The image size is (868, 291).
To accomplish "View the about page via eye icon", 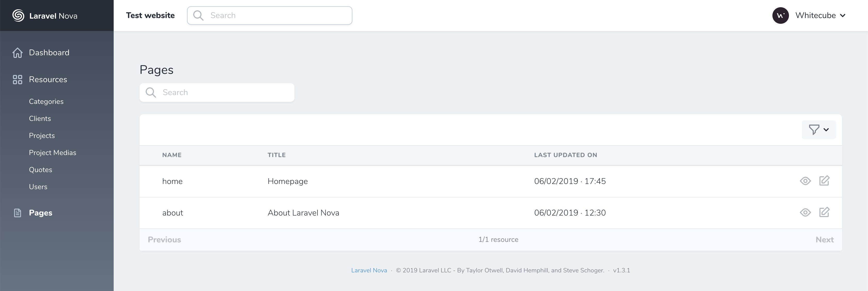I will 805,212.
